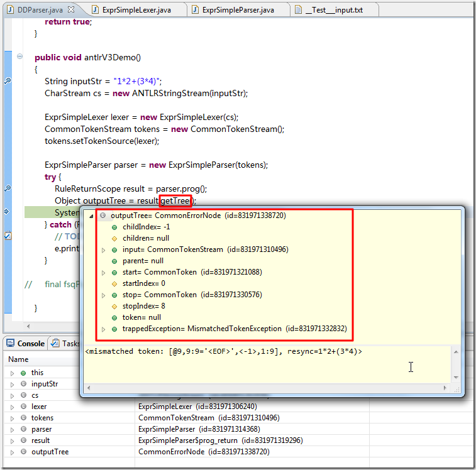The height and width of the screenshot is (470, 476).
Task: Click getTree in the result.getTree() call
Action: (175, 201)
